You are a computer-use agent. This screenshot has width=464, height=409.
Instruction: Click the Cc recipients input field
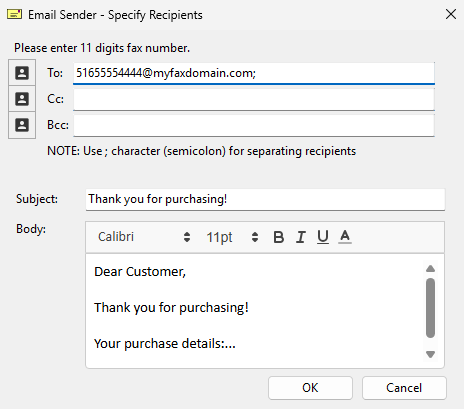[254, 99]
